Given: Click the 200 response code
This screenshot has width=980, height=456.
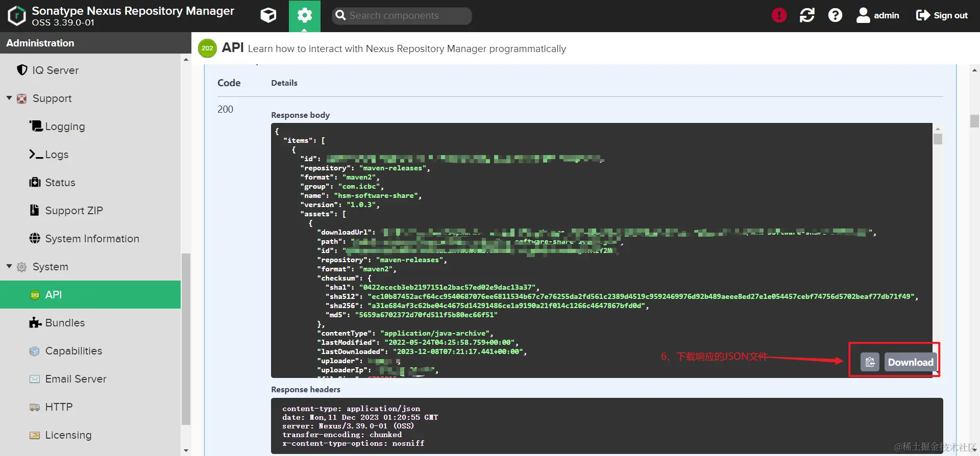Looking at the screenshot, I should click(x=225, y=109).
